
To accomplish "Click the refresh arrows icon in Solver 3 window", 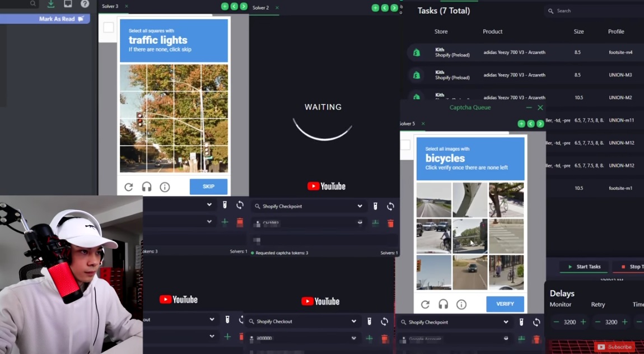I will click(x=240, y=204).
